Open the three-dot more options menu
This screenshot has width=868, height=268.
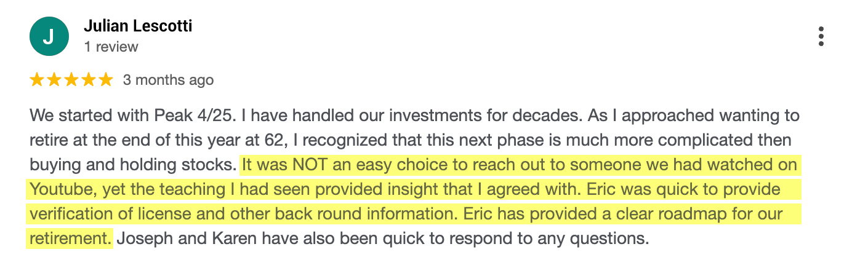821,37
